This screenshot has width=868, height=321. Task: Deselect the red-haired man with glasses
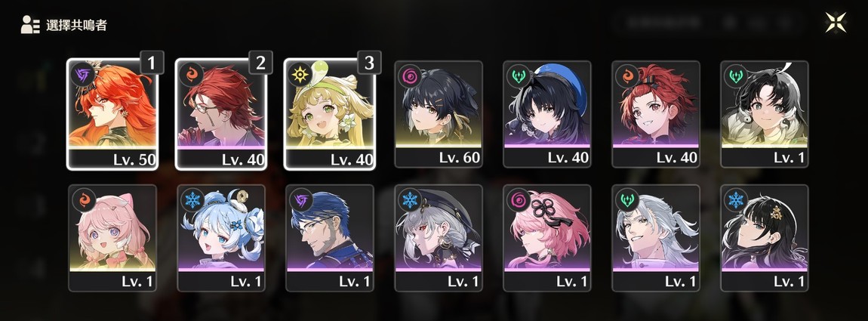point(221,114)
